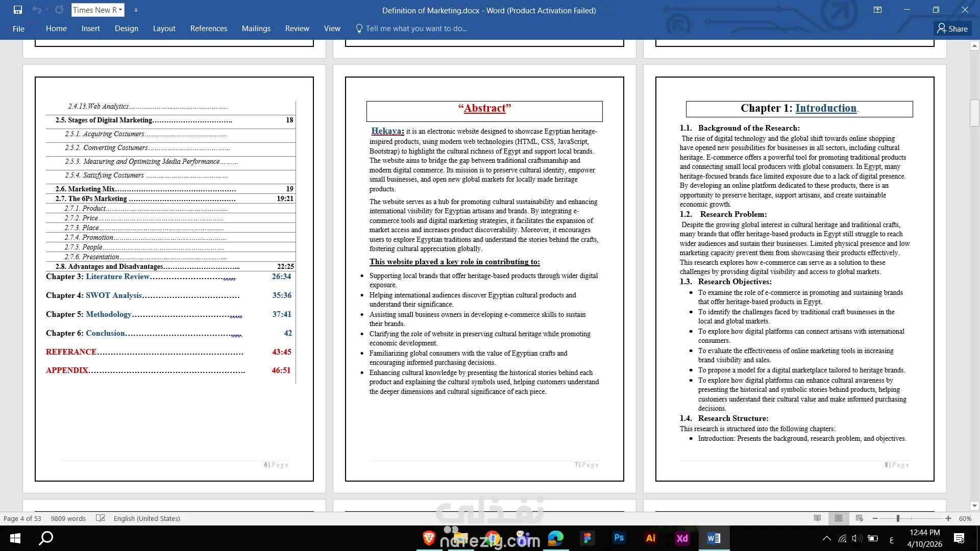
Task: Click the zoom out minus button
Action: click(875, 518)
